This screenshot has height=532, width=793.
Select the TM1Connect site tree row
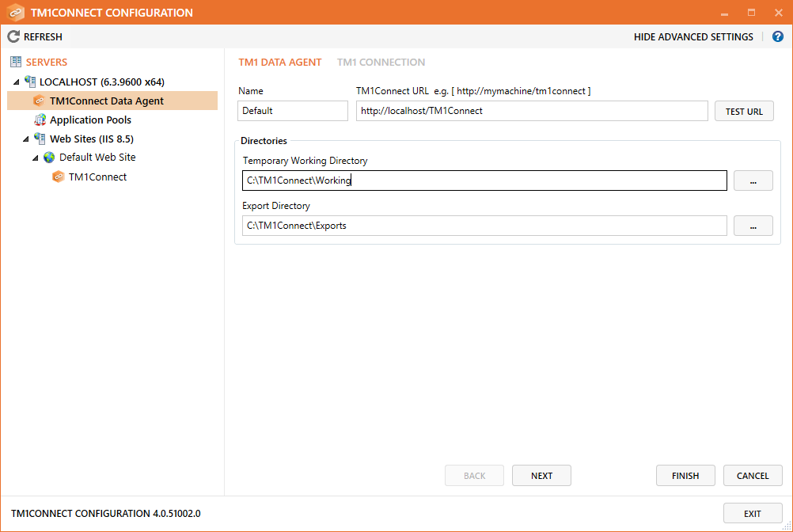[x=97, y=177]
